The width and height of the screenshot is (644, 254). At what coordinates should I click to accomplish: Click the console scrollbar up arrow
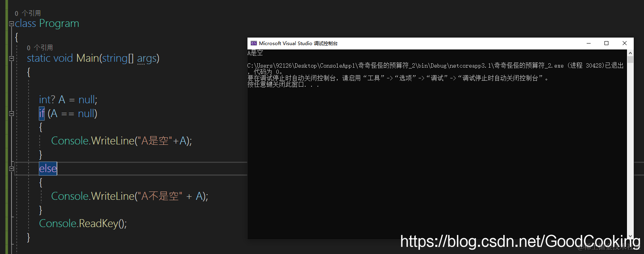pyautogui.click(x=630, y=53)
